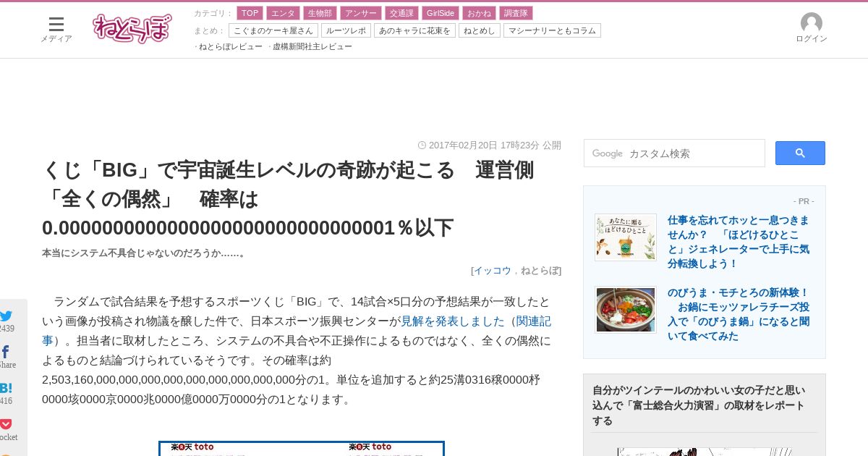Open ツインテール富士総合火力演習 article link

pyautogui.click(x=699, y=405)
